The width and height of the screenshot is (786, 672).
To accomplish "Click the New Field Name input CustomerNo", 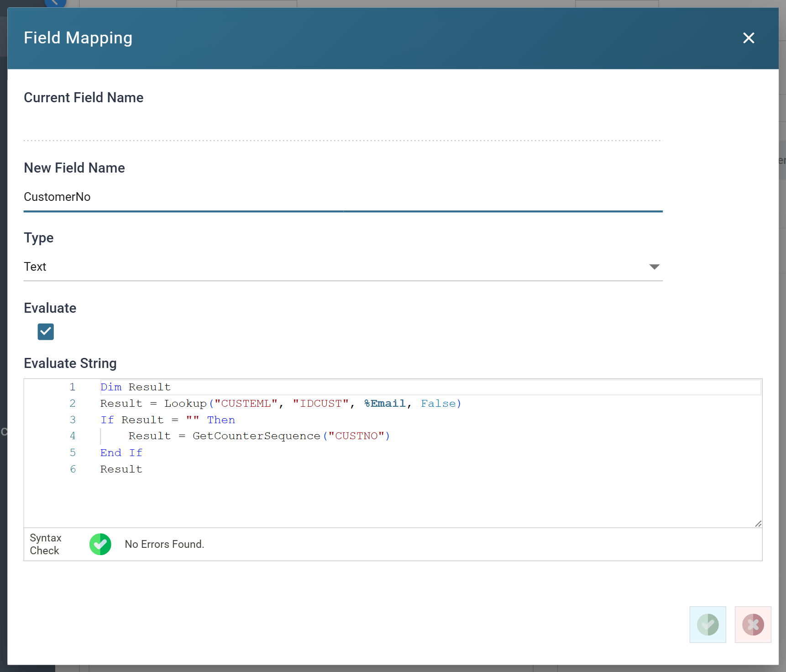I will click(x=343, y=197).
